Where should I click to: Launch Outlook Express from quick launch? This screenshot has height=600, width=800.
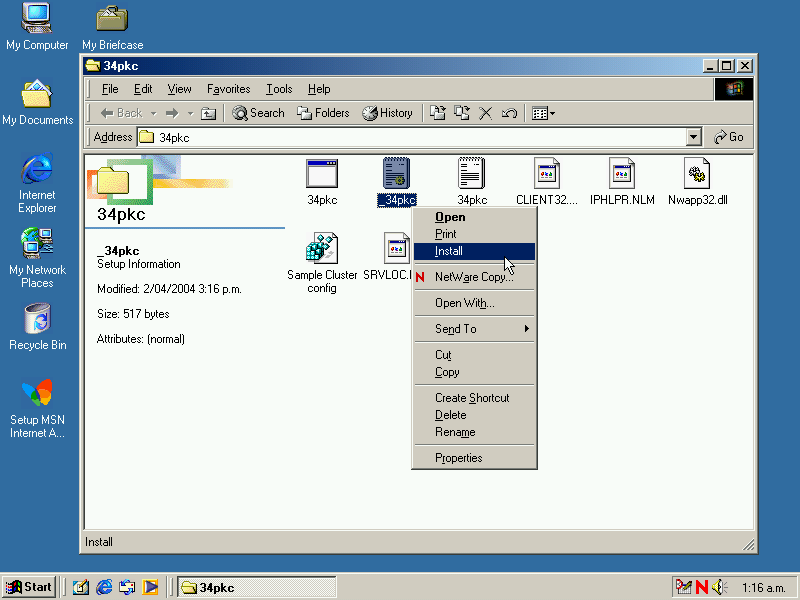pos(127,587)
